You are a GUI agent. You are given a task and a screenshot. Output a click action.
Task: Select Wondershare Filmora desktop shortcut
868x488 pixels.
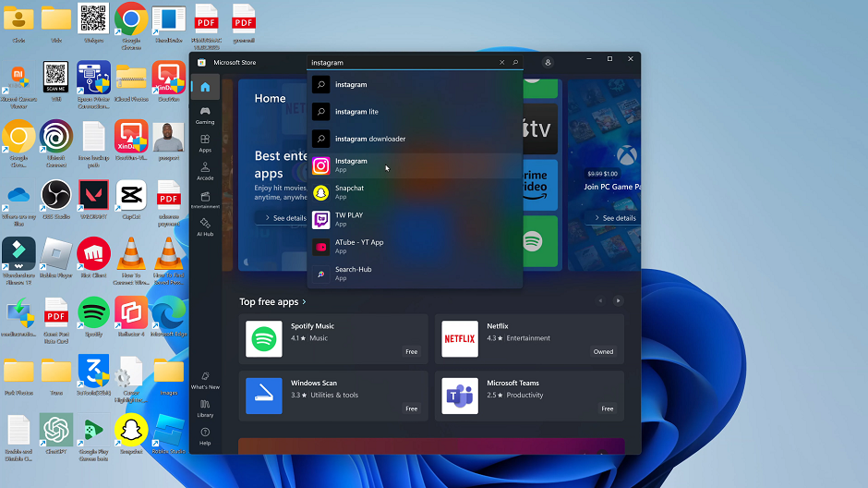(18, 261)
